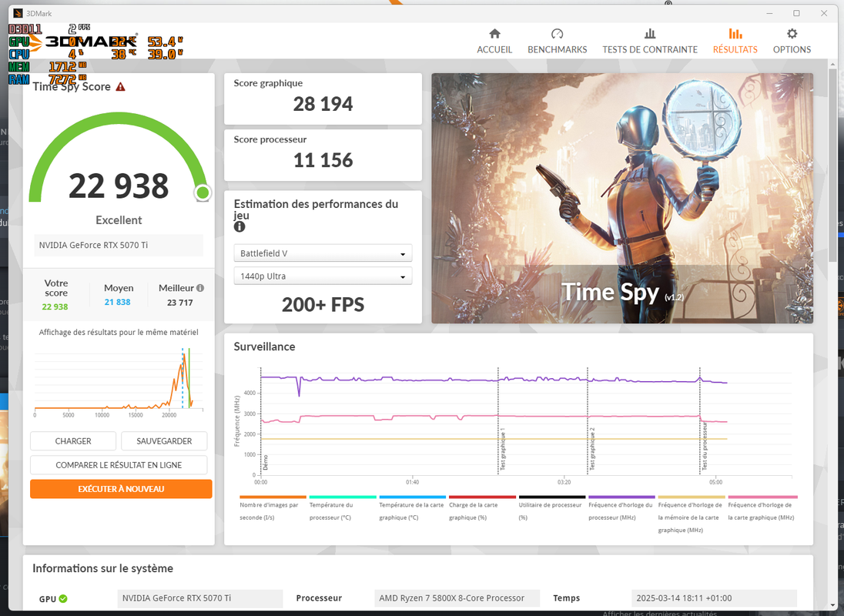Screen dimensions: 844x616
Task: Click the Informations sur le système heading
Action: point(103,568)
